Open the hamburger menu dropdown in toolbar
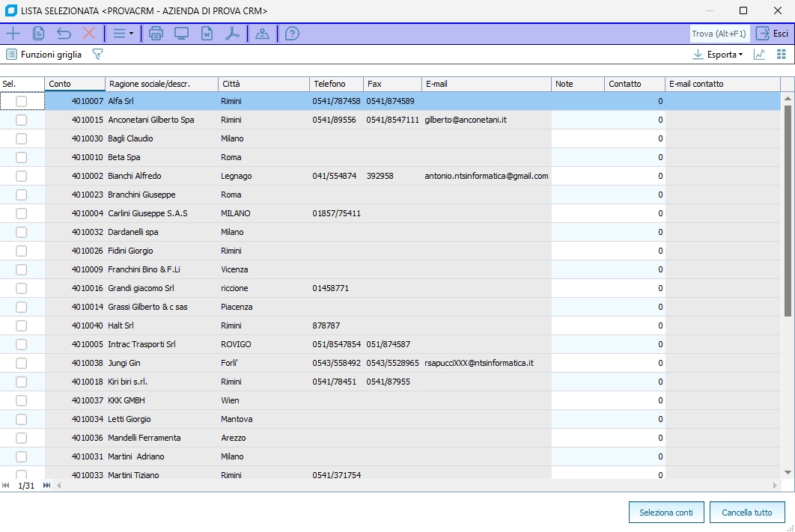This screenshot has width=795, height=532. click(123, 34)
